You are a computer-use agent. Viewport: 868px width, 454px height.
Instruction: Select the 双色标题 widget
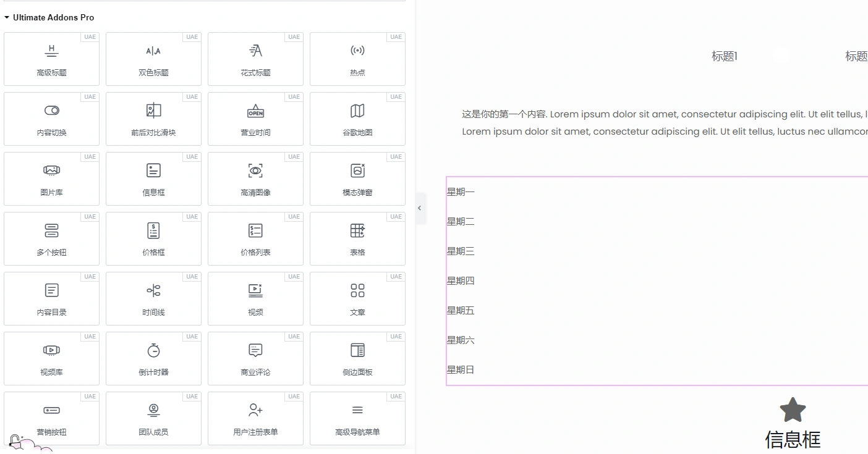point(153,59)
